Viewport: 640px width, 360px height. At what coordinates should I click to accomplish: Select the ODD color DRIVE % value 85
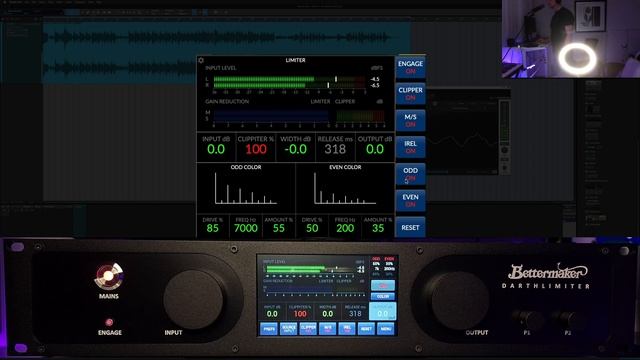tap(213, 228)
